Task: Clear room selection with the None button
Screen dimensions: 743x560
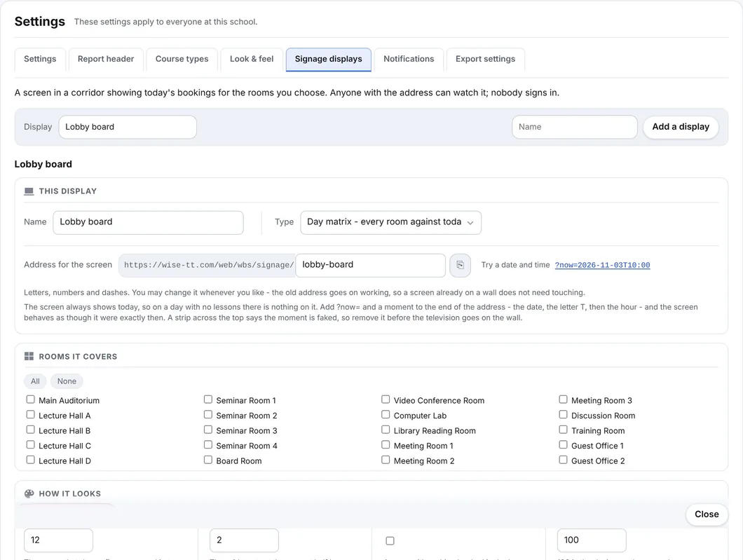Action: (67, 381)
